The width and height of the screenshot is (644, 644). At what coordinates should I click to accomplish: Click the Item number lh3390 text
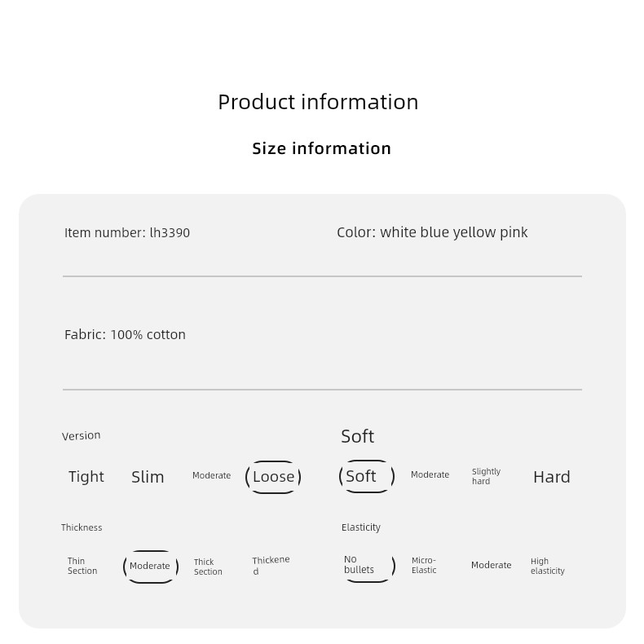tap(127, 233)
